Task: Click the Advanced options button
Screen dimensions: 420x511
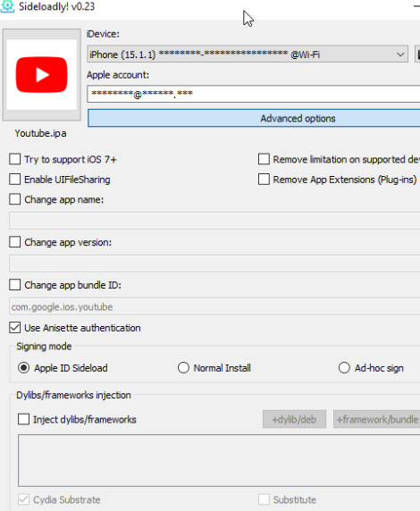Action: [254, 118]
